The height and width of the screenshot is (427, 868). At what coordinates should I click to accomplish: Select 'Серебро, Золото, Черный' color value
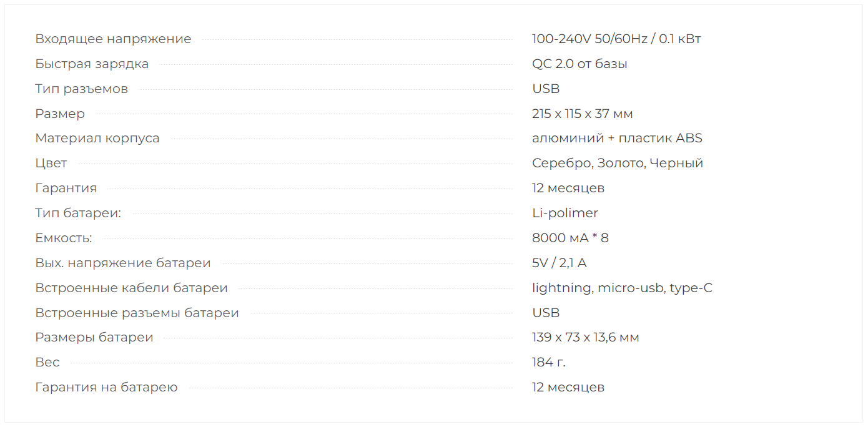click(x=618, y=163)
